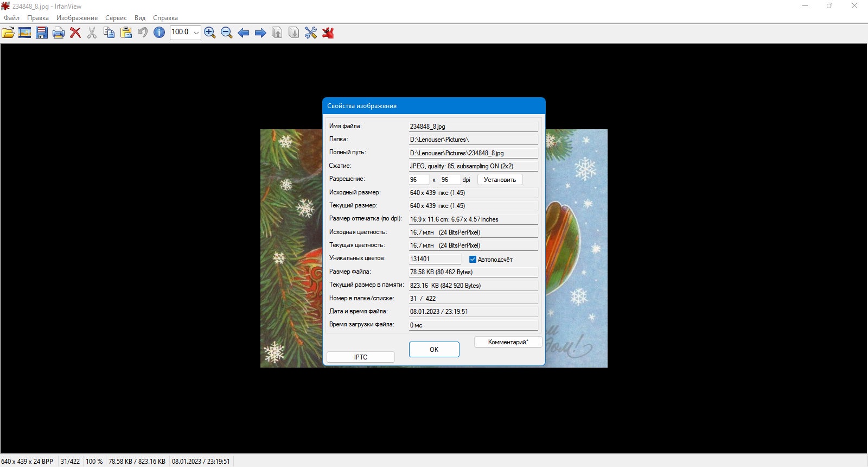This screenshot has width=868, height=467.
Task: Open the slideshow filmstrip icon
Action: 25,33
